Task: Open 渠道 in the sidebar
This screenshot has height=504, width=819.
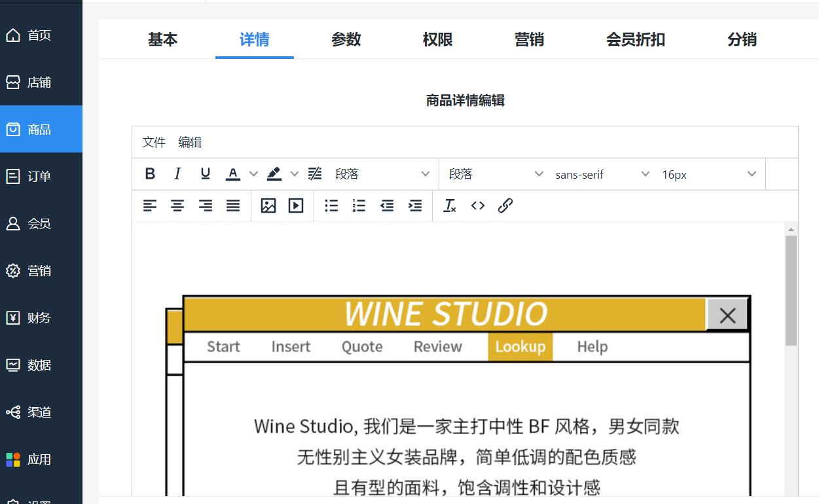Action: 41,412
